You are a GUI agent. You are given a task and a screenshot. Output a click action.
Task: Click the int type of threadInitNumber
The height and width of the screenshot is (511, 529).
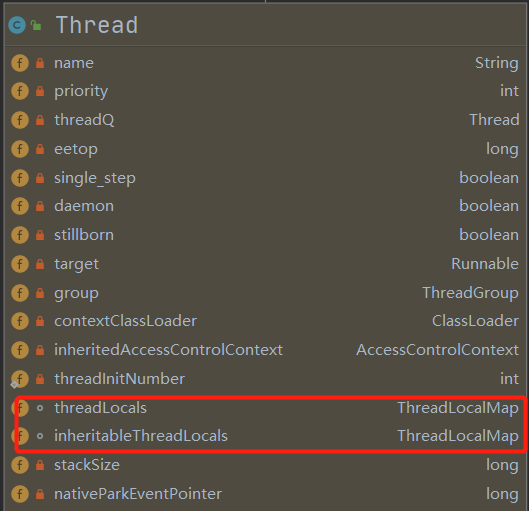click(x=509, y=379)
